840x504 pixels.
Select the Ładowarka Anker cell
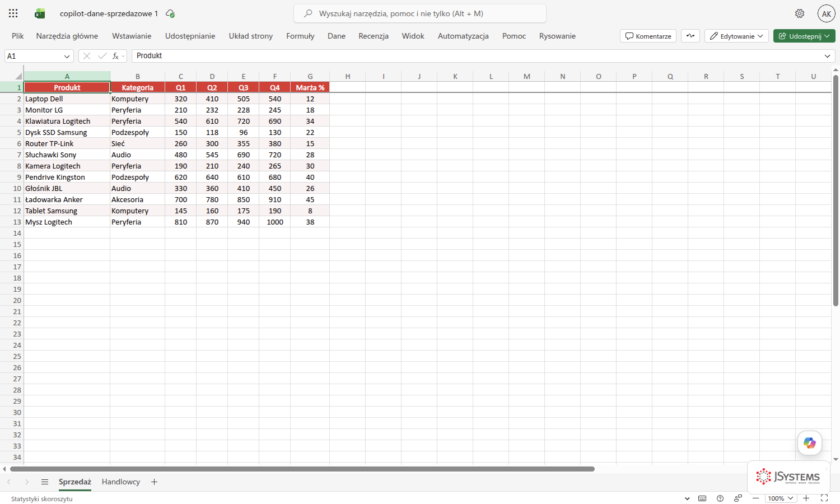click(x=67, y=199)
